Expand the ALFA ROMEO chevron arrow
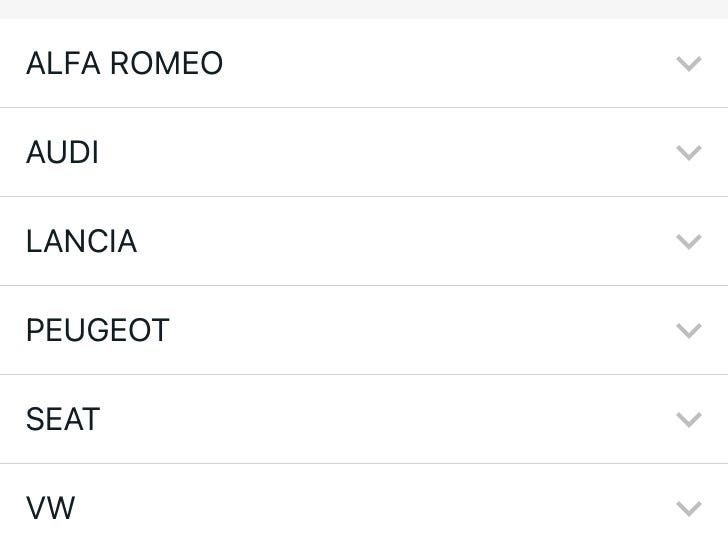This screenshot has width=728, height=552. 688,64
